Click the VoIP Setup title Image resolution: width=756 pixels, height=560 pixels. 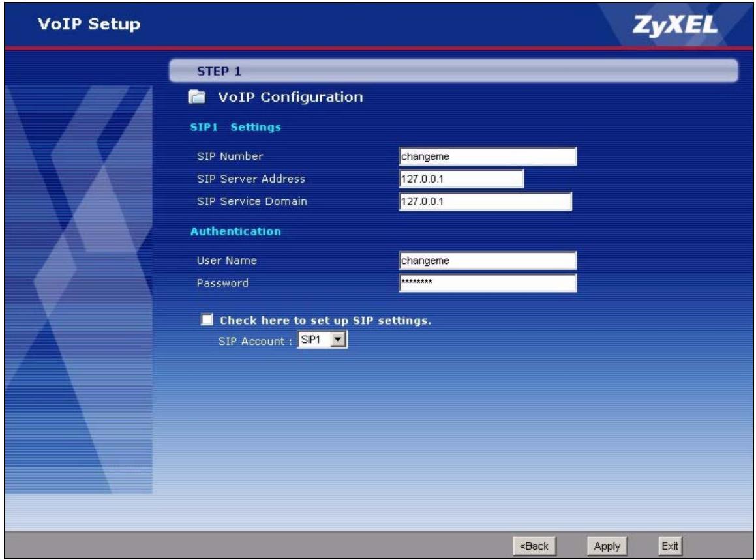[x=89, y=24]
